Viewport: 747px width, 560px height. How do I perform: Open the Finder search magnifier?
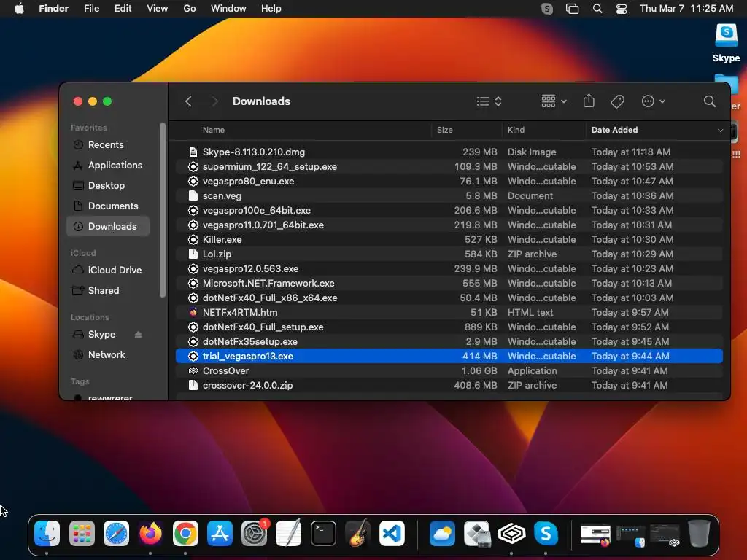(x=709, y=101)
